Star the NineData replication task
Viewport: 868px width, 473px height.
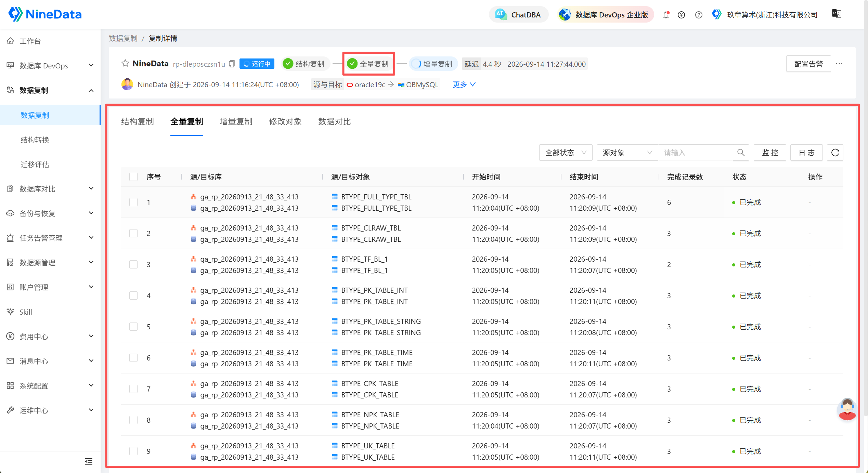tap(125, 64)
